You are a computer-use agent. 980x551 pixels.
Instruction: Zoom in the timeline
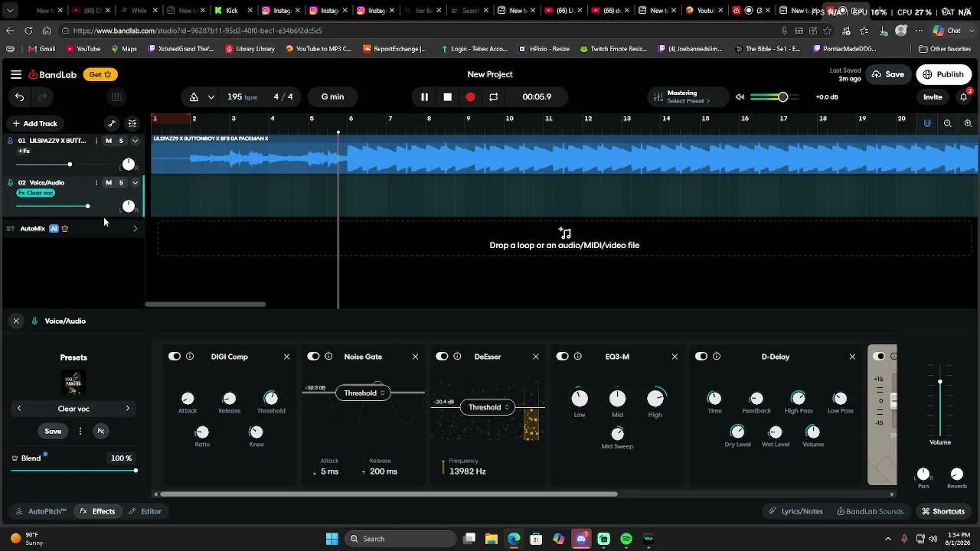[968, 123]
